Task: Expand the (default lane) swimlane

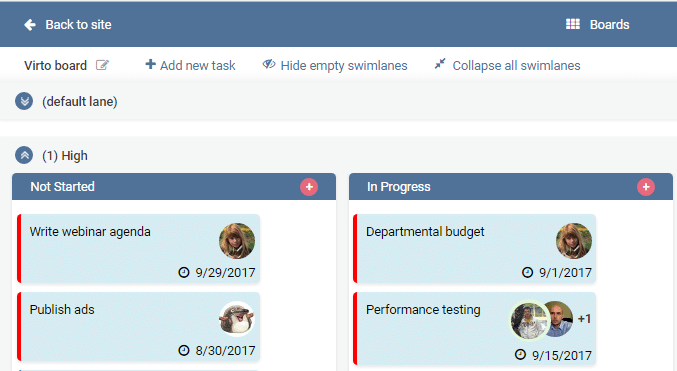Action: (x=24, y=101)
